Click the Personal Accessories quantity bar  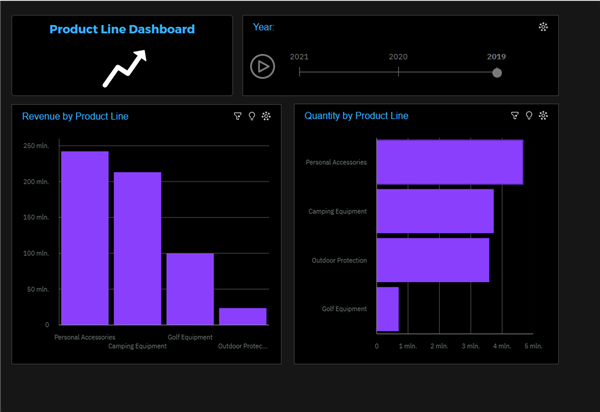tap(449, 162)
